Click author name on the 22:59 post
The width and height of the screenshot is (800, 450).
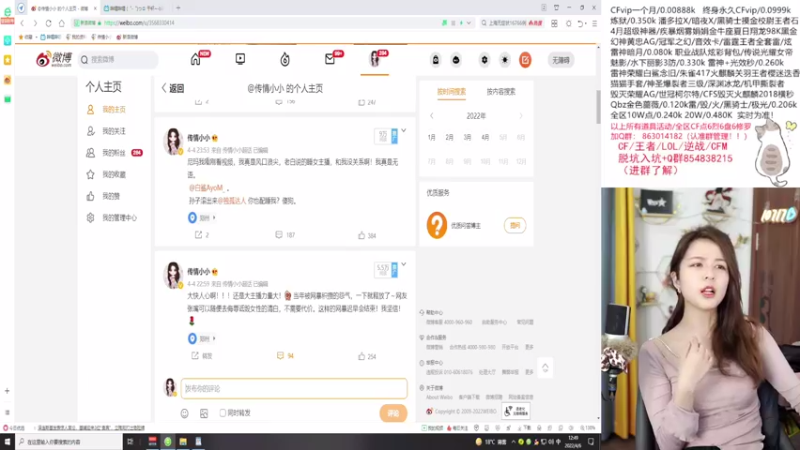(x=198, y=271)
